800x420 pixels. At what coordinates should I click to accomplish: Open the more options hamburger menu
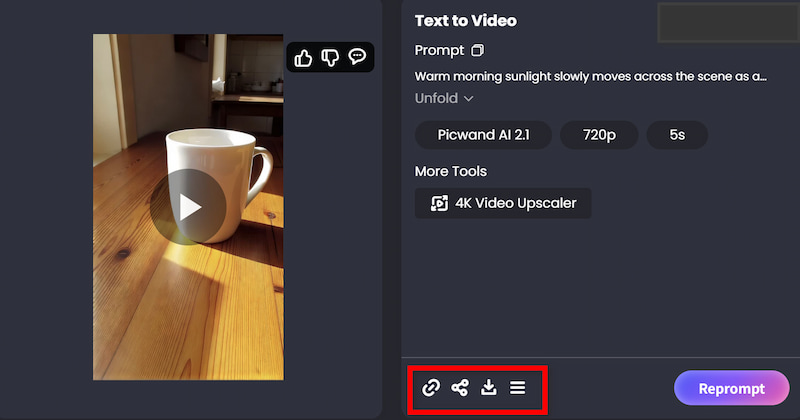tap(517, 387)
